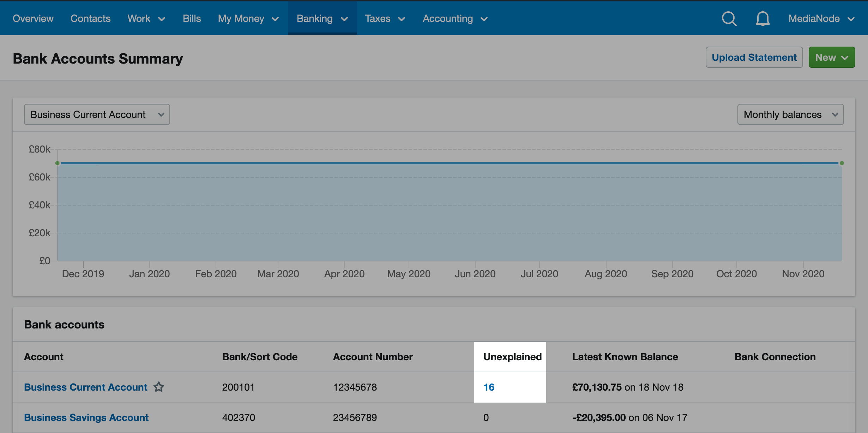Open the Business Current Account link
Screen dimensions: 868x433
pyautogui.click(x=85, y=387)
